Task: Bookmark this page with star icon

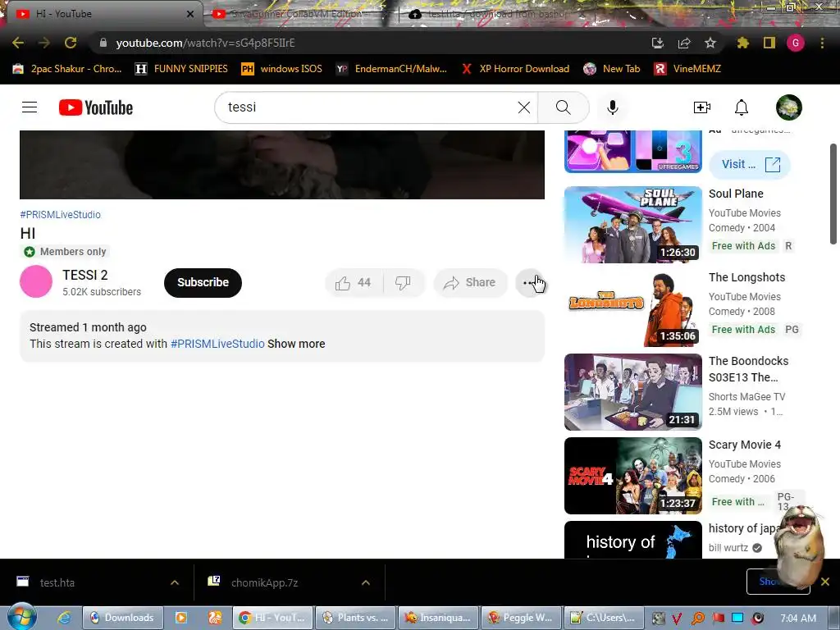Action: click(710, 43)
